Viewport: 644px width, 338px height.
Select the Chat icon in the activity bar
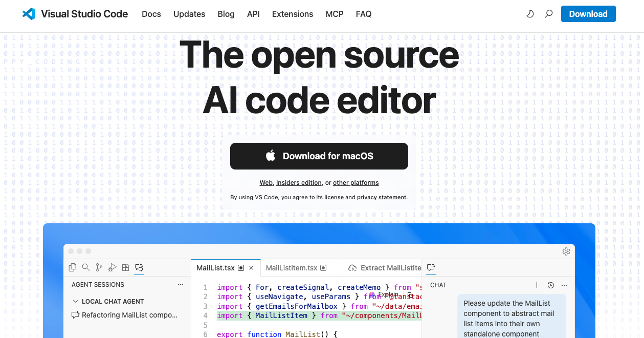click(139, 267)
